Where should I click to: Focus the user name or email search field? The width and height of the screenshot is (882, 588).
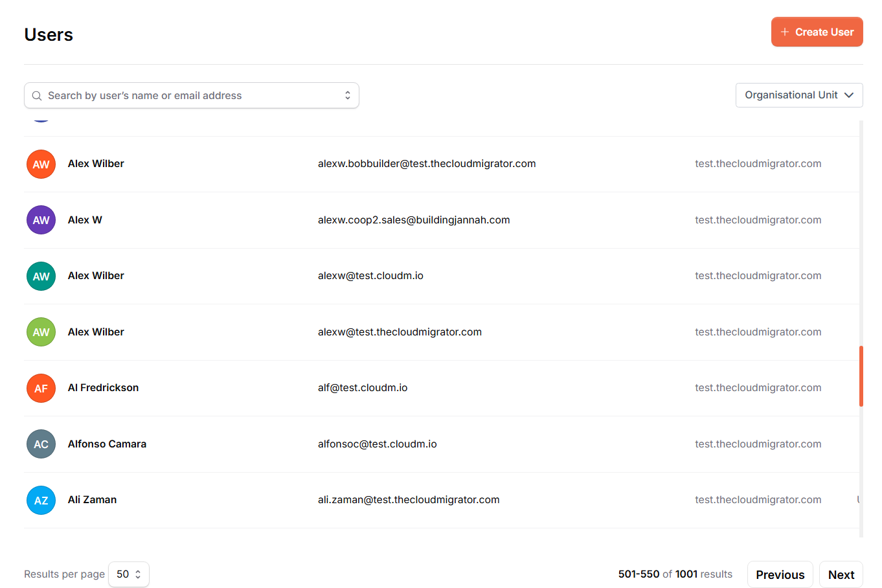[x=192, y=95]
